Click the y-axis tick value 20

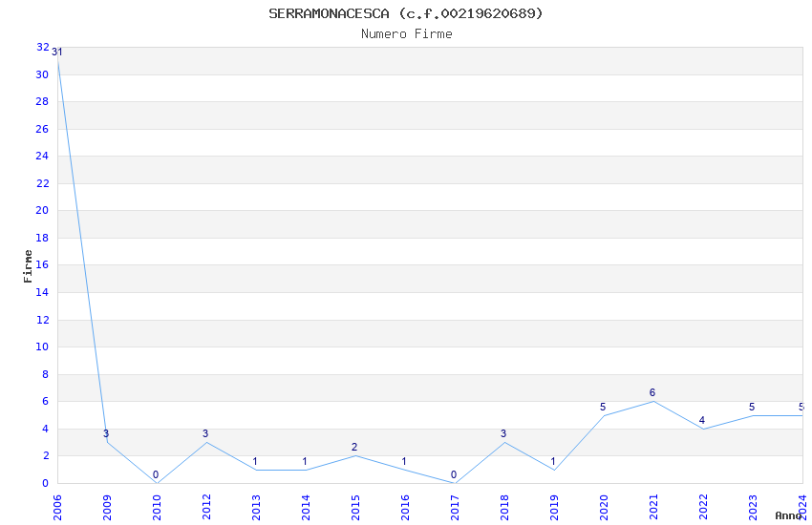coord(42,210)
